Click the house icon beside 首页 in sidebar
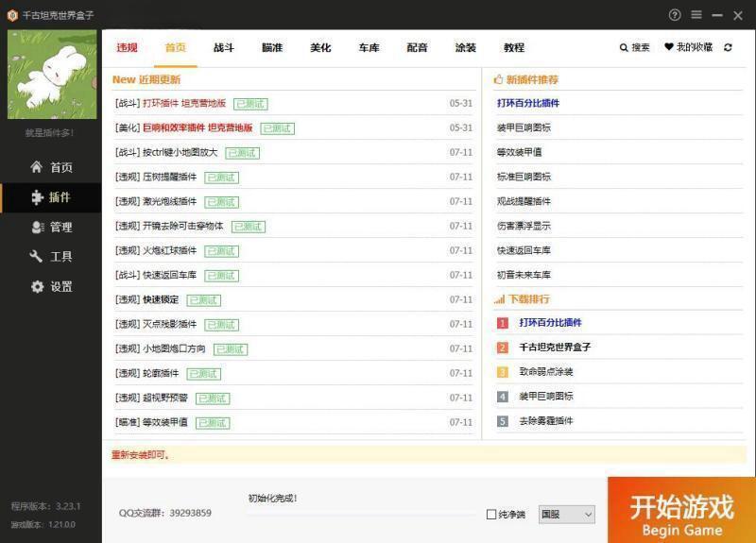This screenshot has height=543, width=756. tap(36, 167)
